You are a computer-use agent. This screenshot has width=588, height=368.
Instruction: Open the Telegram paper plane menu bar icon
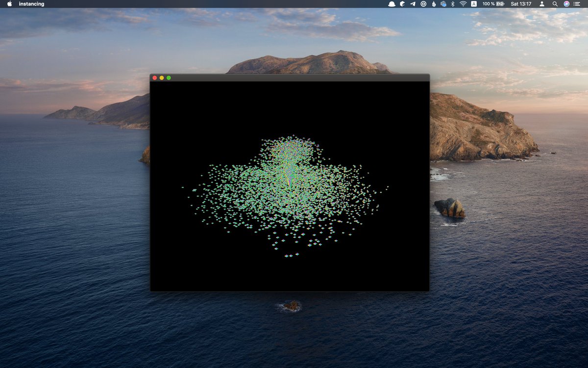coord(413,3)
